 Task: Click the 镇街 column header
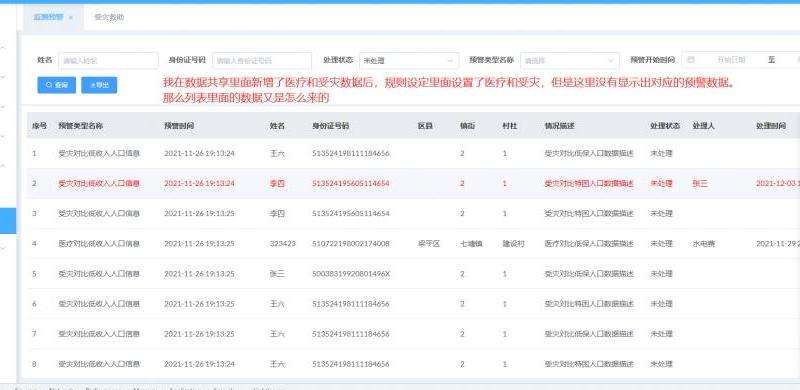[x=467, y=125]
